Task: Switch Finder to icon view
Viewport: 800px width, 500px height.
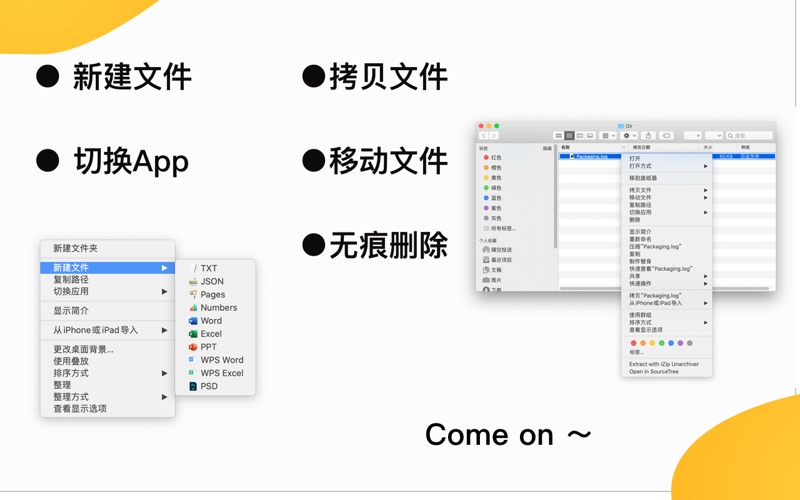Action: click(x=559, y=136)
